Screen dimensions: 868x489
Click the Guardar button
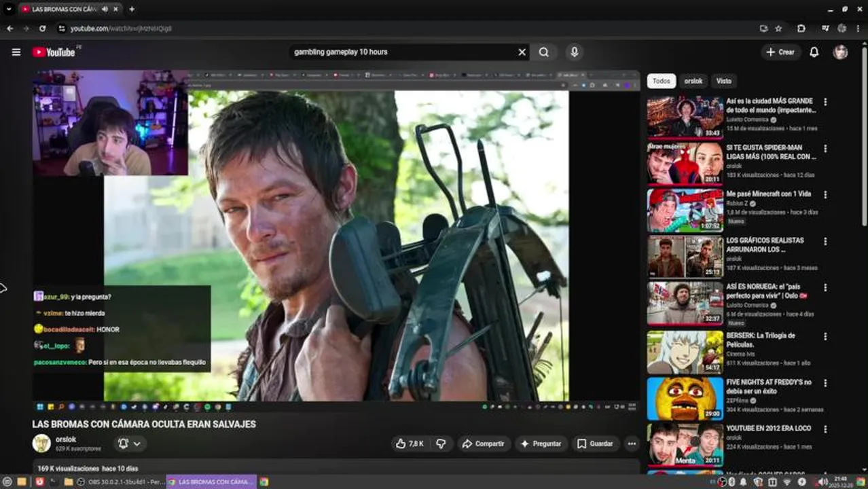point(595,443)
